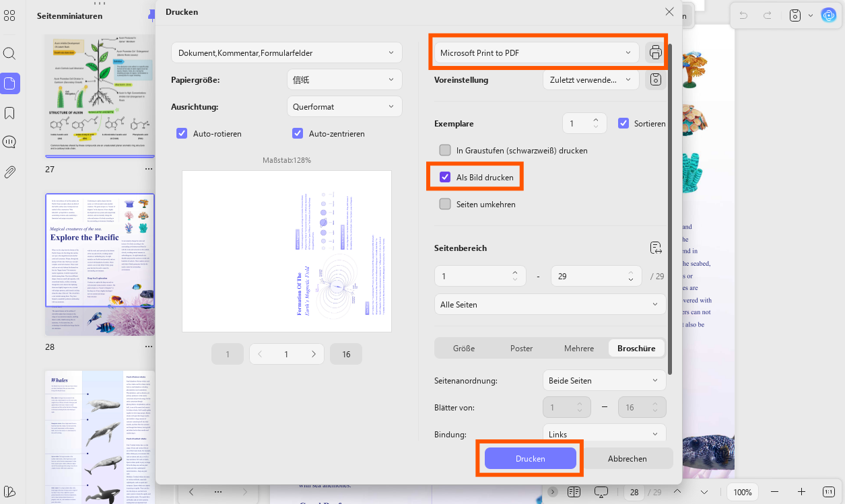Uncheck Als Bild drucken checkbox

click(444, 177)
